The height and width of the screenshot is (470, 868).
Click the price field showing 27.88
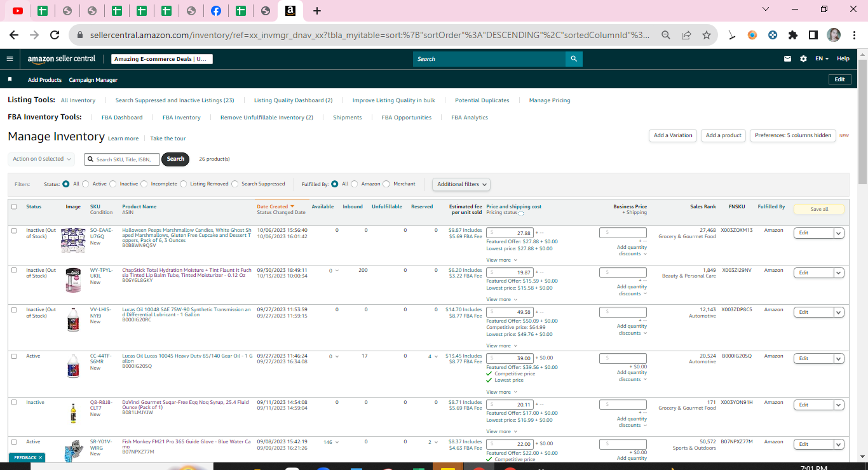click(510, 233)
